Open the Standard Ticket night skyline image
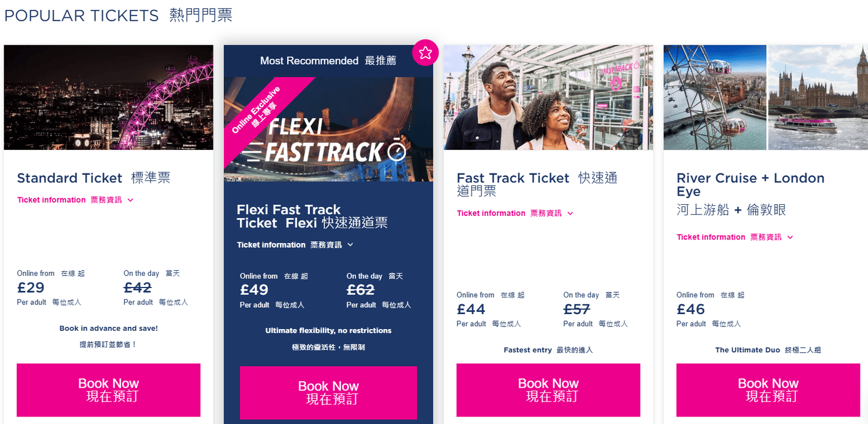Screen dimensions: 868x424 109,97
